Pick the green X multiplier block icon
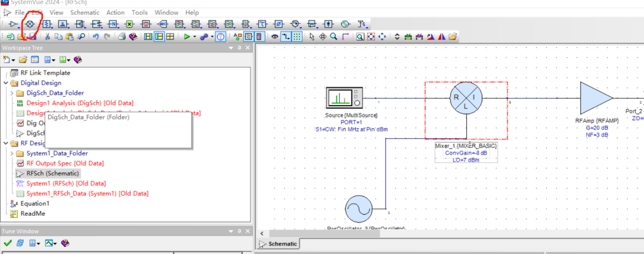The image size is (644, 254). [x=129, y=24]
